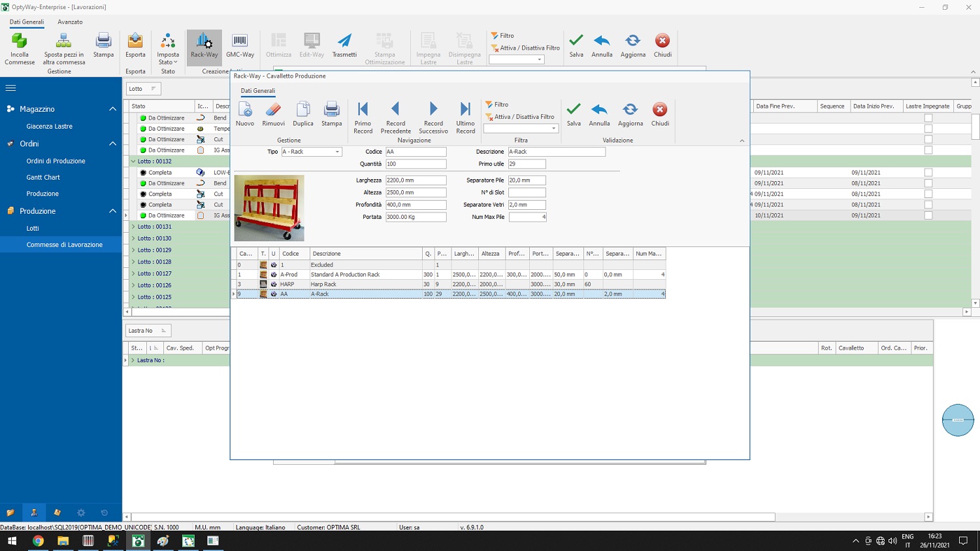The width and height of the screenshot is (980, 551).
Task: Duplicate the record with the Duplica icon
Action: click(x=302, y=116)
